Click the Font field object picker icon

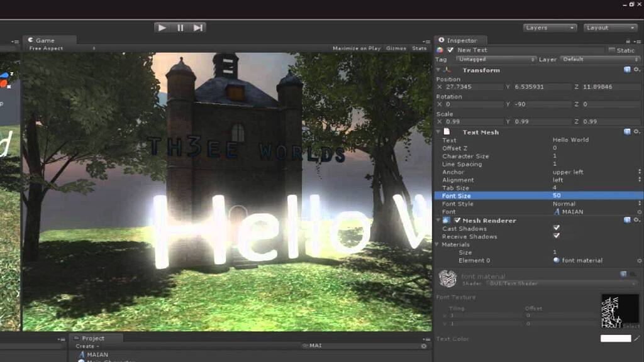pyautogui.click(x=640, y=211)
